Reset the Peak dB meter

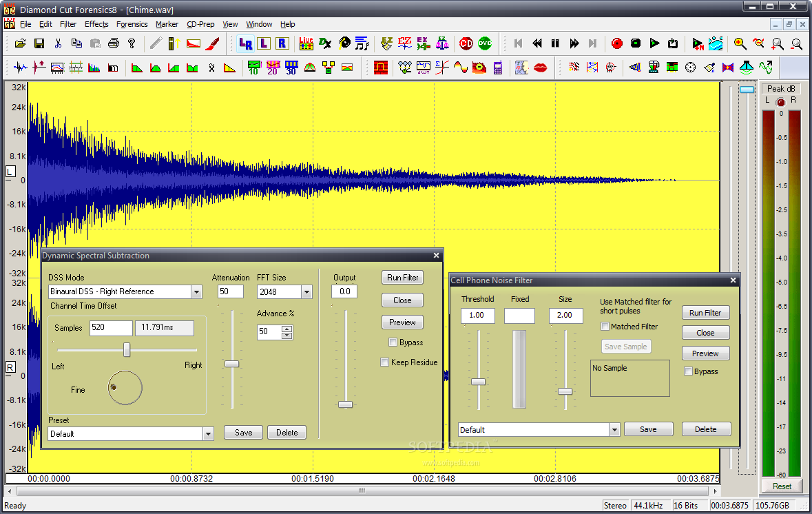tap(782, 486)
